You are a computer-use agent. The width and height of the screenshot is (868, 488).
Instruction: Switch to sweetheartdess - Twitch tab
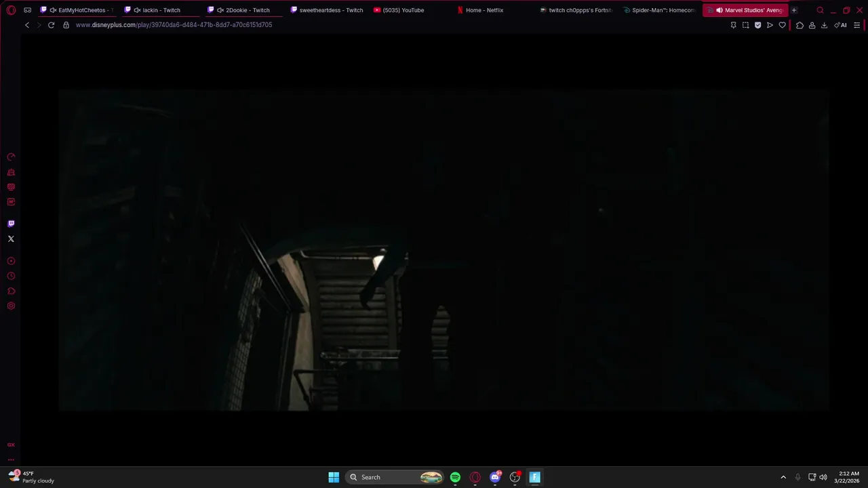tap(326, 10)
